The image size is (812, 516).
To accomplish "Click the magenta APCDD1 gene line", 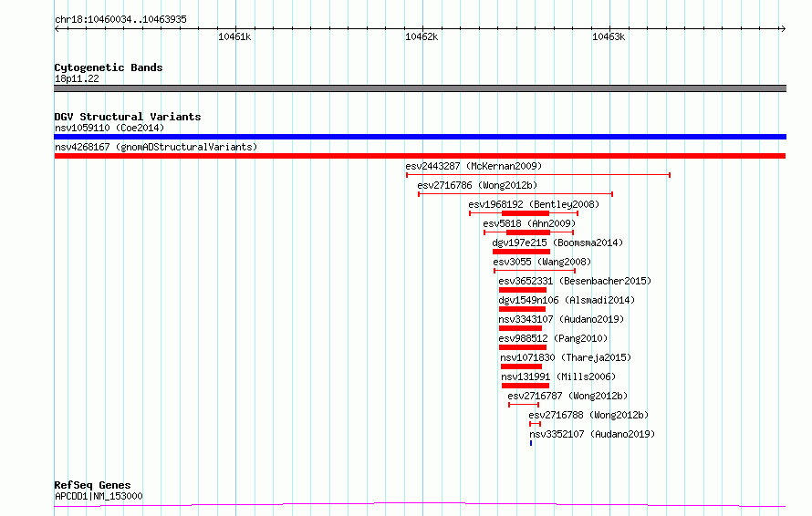I will point(420,504).
